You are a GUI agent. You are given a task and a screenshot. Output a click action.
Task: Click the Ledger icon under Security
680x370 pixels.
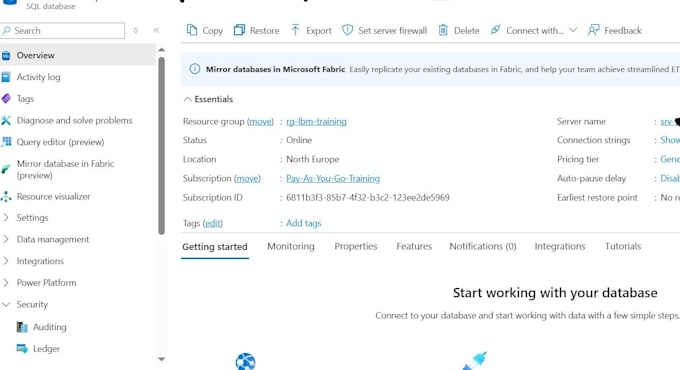[x=22, y=348]
